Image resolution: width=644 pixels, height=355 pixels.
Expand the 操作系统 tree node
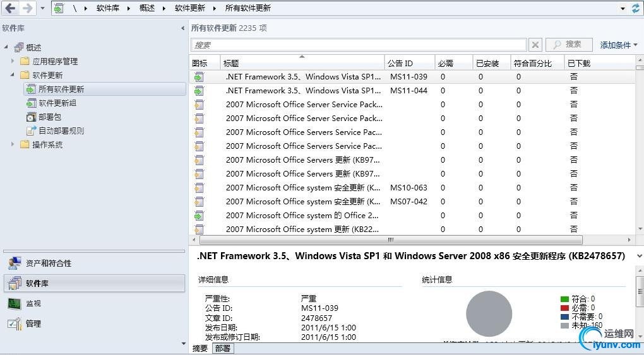click(13, 144)
